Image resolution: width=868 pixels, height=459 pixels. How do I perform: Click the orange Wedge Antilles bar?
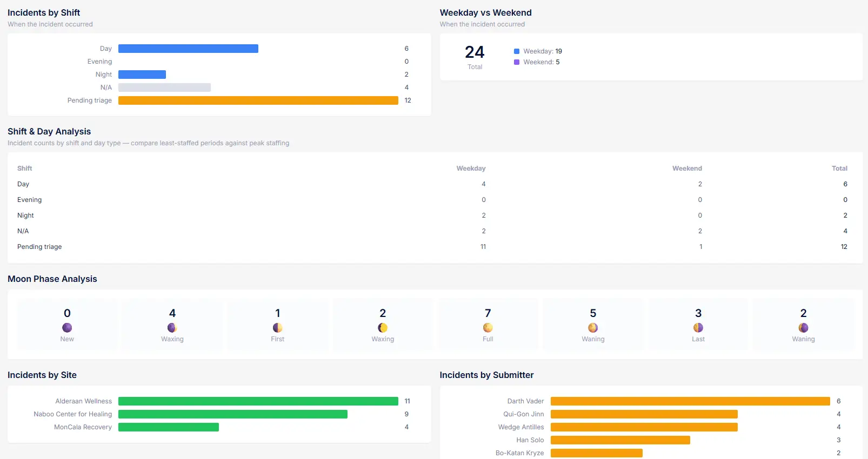[644, 427]
